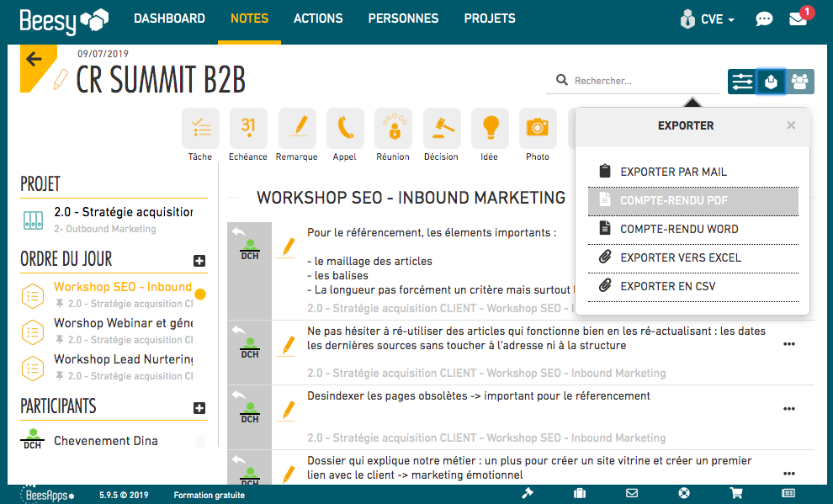The image size is (833, 504).
Task: Select the Photo camera icon
Action: (x=537, y=128)
